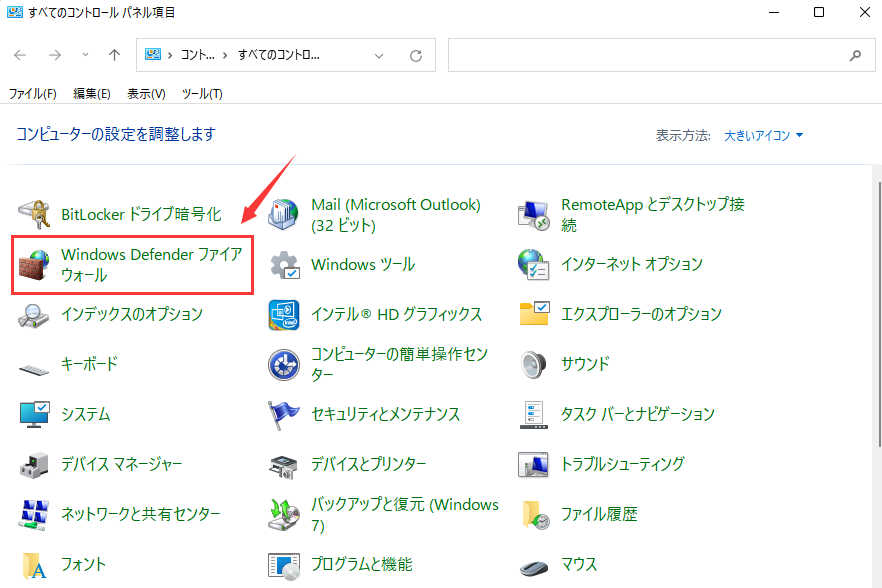Open サウンド settings

coord(587,364)
